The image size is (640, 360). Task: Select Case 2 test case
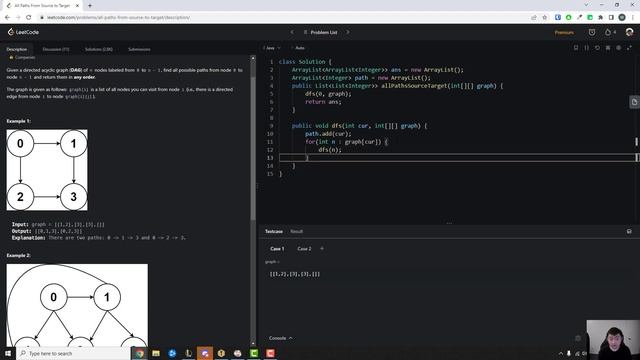point(304,249)
